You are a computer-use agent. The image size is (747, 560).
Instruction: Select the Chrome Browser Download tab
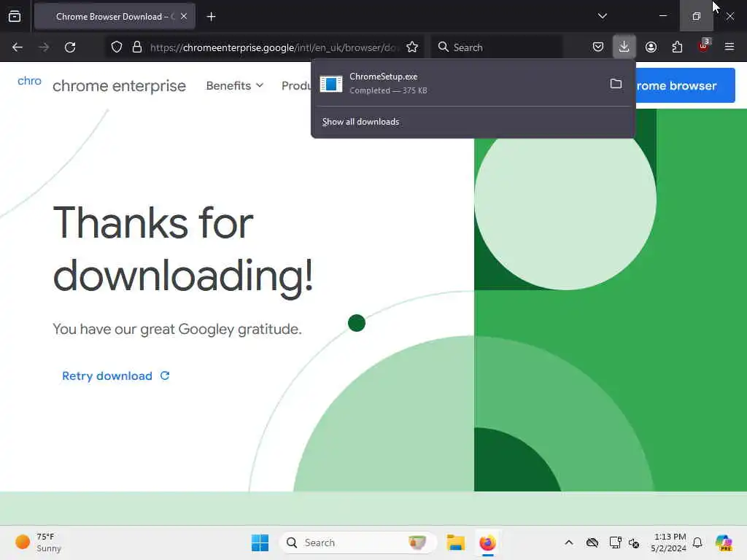point(115,17)
